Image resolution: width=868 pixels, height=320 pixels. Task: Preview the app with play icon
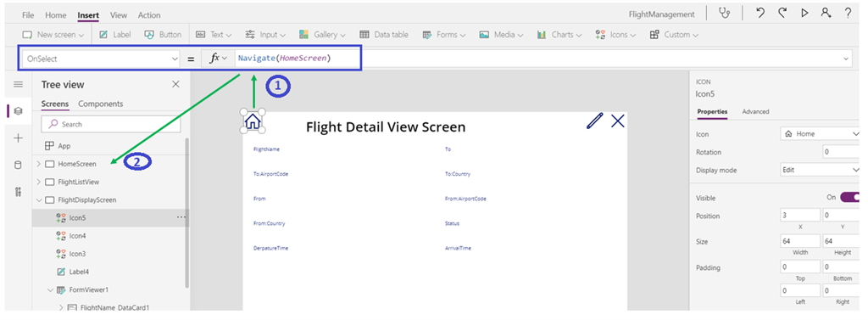pyautogui.click(x=804, y=14)
